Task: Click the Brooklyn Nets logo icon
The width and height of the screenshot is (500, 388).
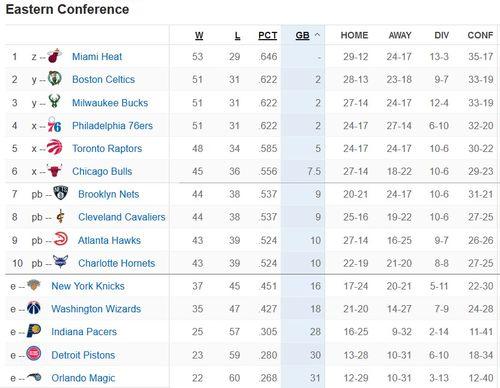Action: click(60, 193)
